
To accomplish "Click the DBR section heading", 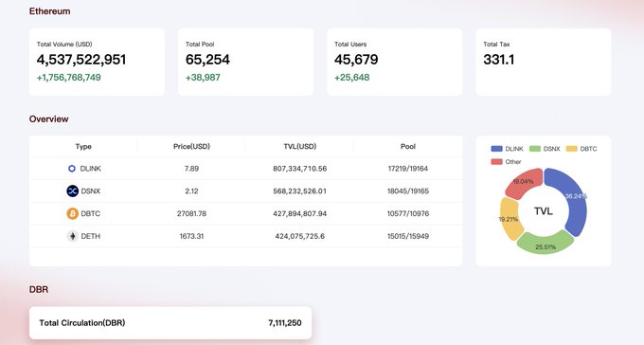I will [39, 289].
